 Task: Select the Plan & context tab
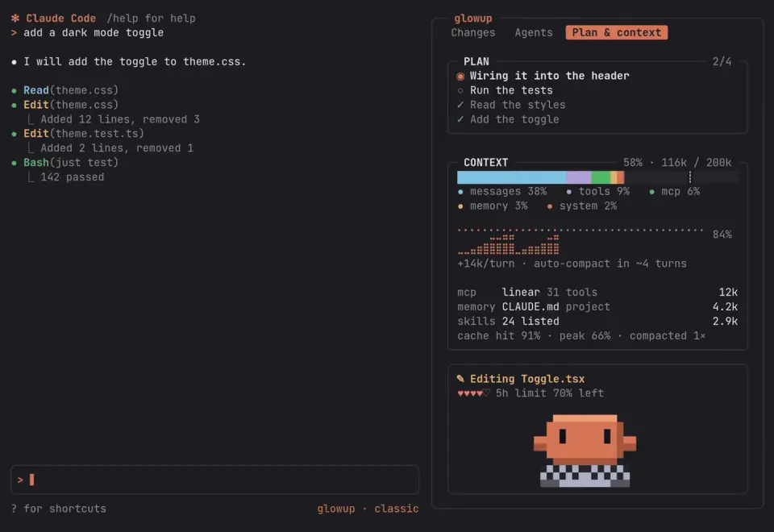(x=617, y=32)
